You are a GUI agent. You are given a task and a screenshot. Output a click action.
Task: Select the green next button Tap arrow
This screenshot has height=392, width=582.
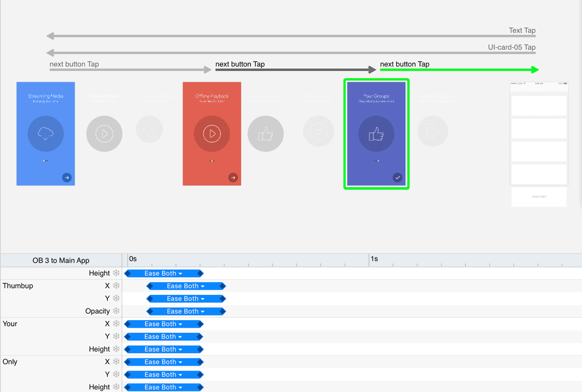[459, 70]
